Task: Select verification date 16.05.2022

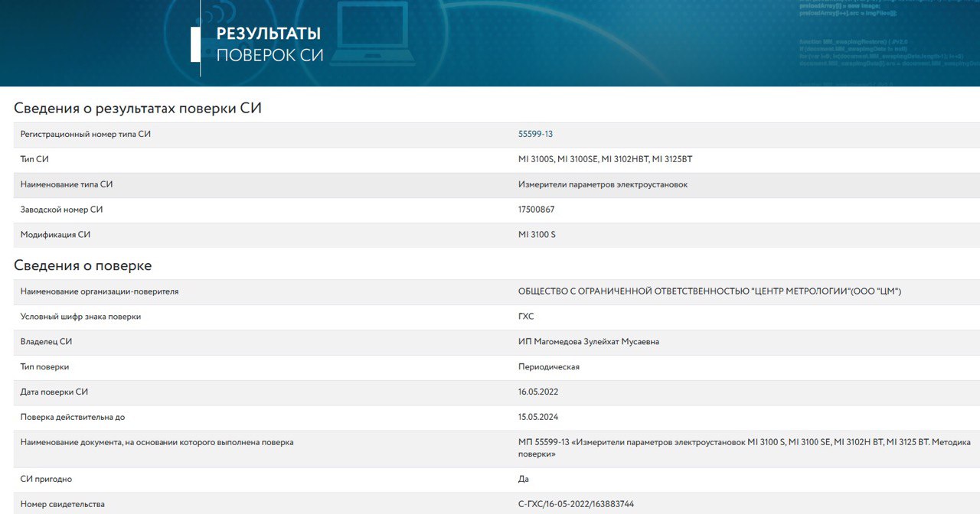Action: pyautogui.click(x=538, y=392)
